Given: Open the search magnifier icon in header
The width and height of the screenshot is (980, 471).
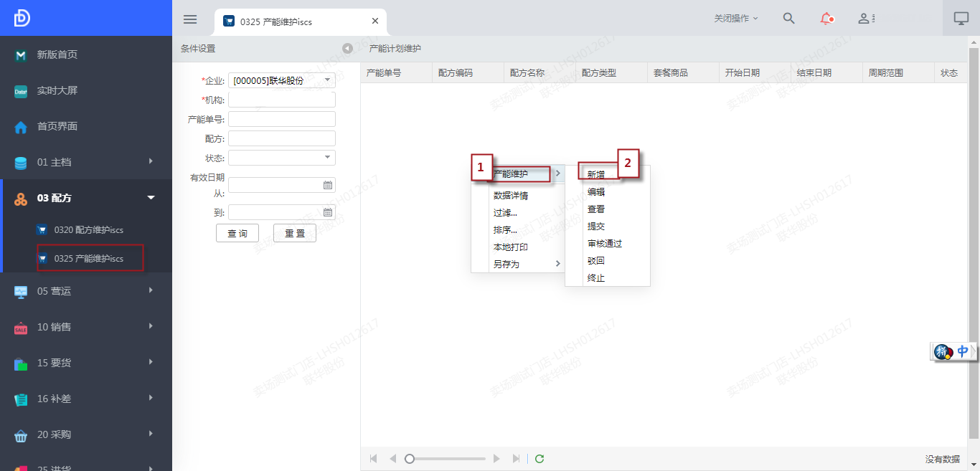Looking at the screenshot, I should tap(788, 19).
